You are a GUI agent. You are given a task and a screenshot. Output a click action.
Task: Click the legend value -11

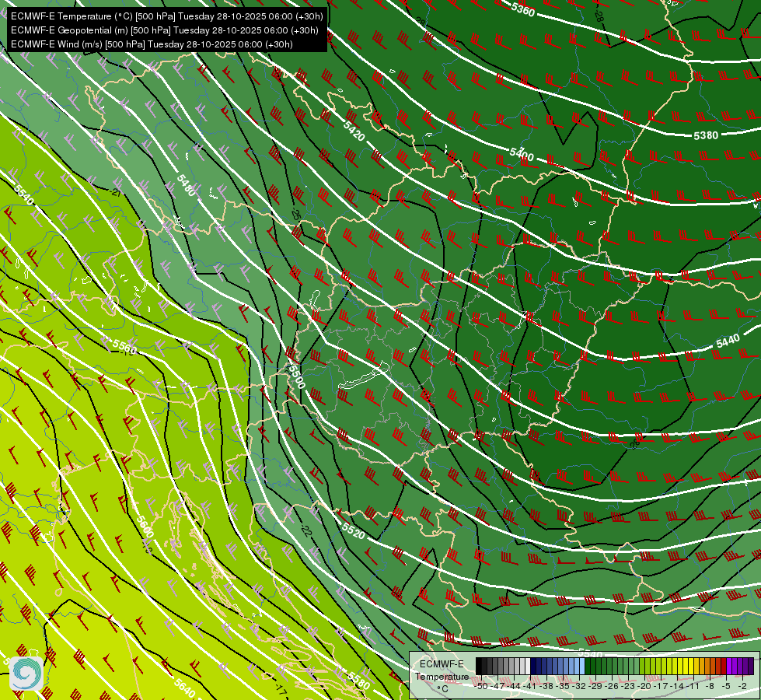[x=694, y=686]
